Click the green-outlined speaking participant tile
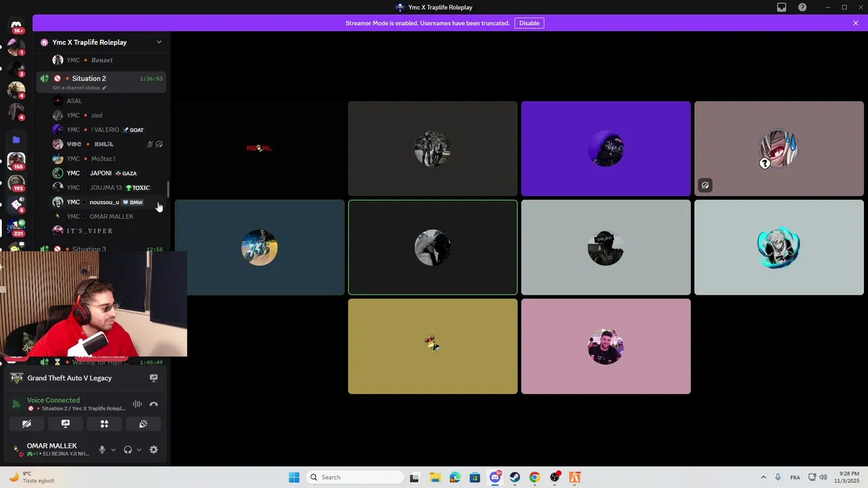868x488 pixels. [433, 247]
